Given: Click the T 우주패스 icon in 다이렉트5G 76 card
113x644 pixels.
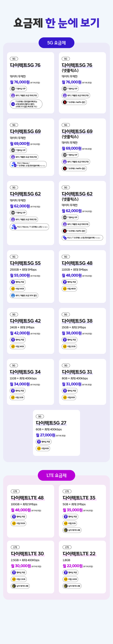Looking at the screenshot, I should pos(13,104).
